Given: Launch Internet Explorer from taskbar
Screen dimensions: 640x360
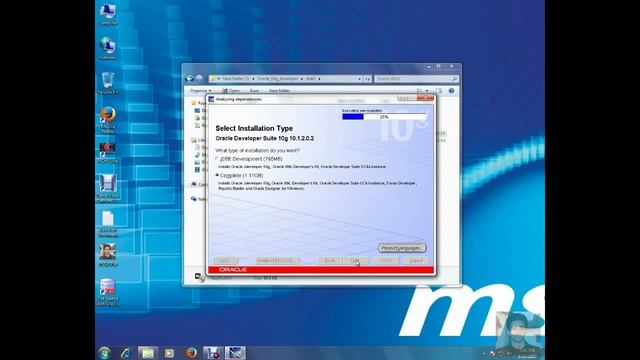Looking at the screenshot, I should (126, 353).
